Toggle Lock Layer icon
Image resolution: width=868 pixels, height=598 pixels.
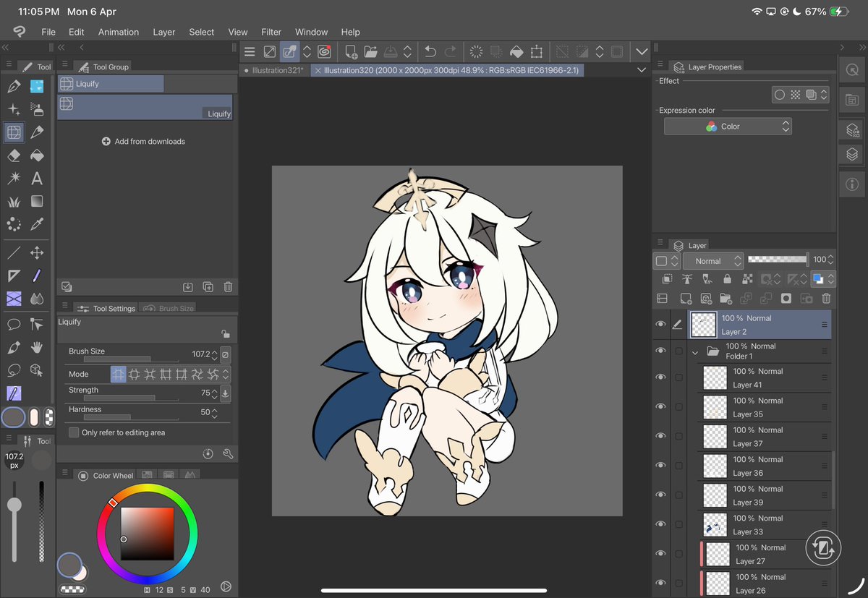click(x=727, y=278)
